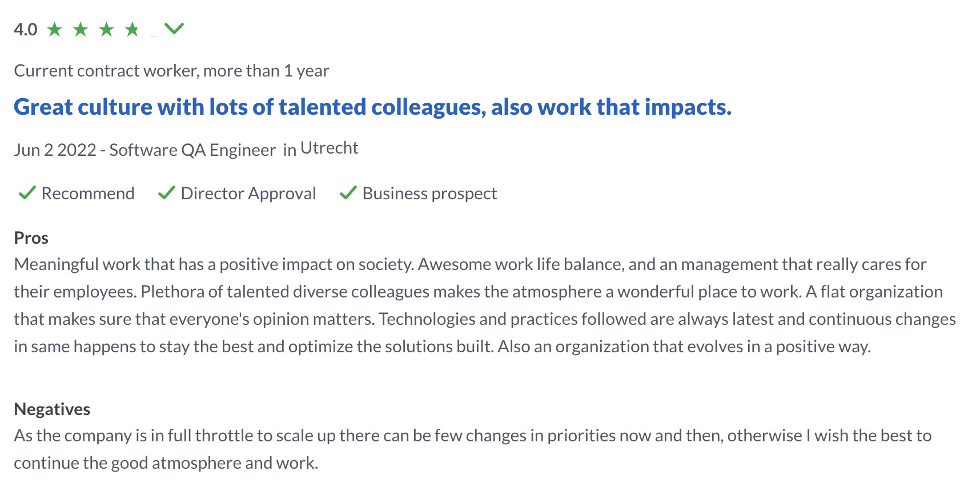Screen dimensions: 980x499
Task: Click the Business prospect checkmark icon
Action: pyautogui.click(x=348, y=193)
